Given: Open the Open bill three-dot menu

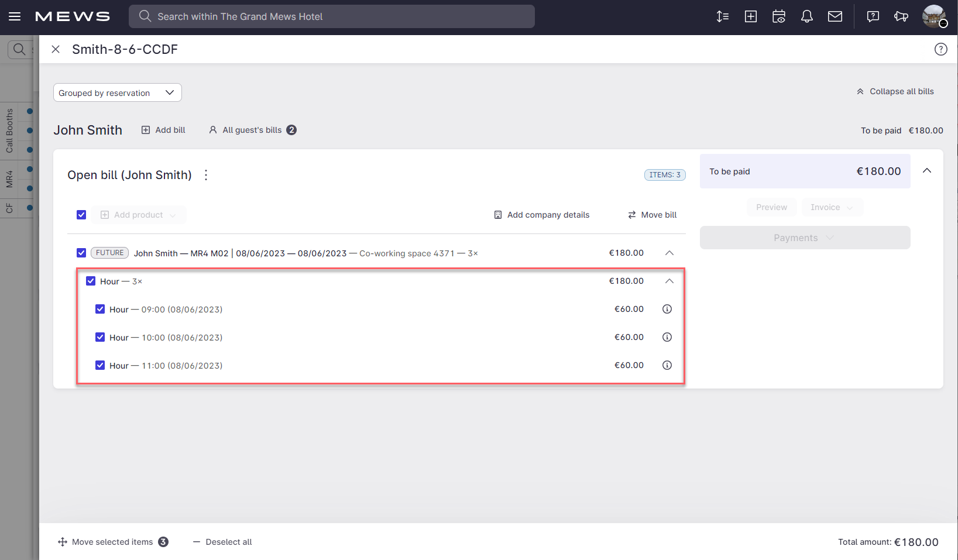Looking at the screenshot, I should [205, 174].
